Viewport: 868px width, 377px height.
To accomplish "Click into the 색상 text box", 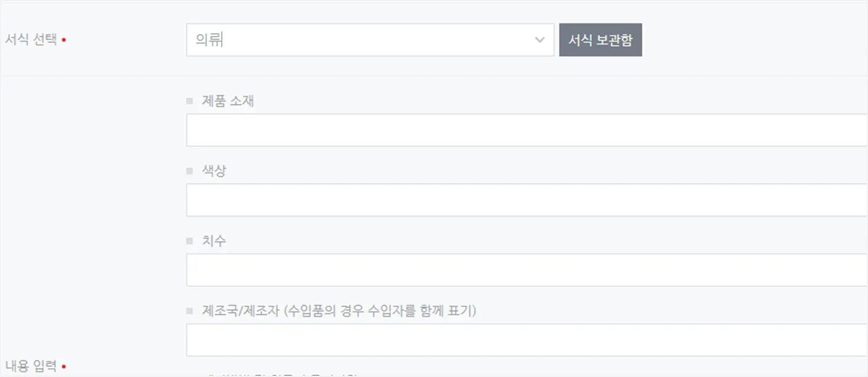I will coord(527,200).
